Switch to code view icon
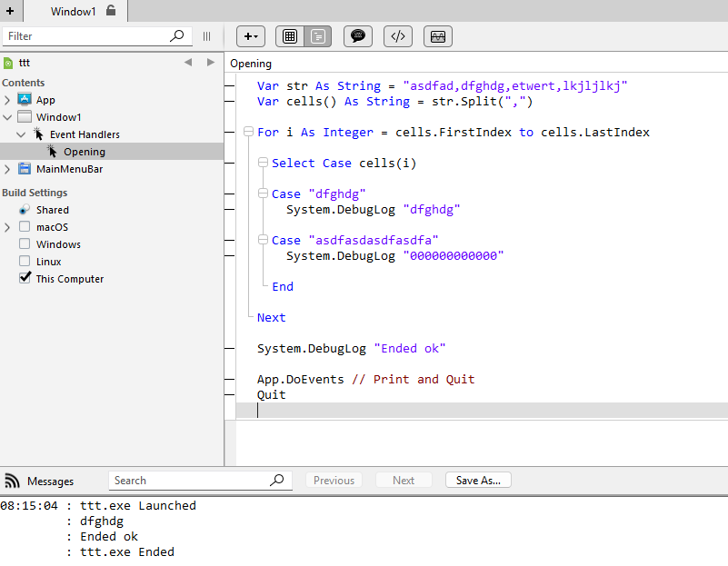Screen dimensions: 728x566 click(318, 36)
